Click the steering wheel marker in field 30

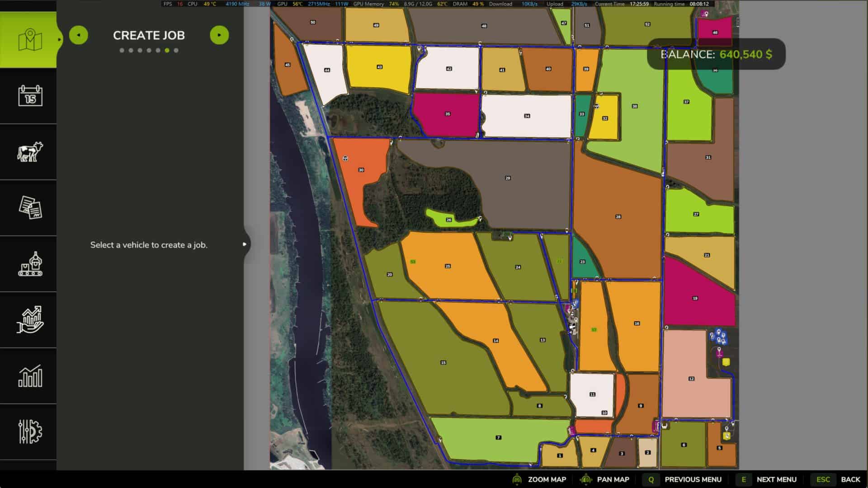(345, 159)
